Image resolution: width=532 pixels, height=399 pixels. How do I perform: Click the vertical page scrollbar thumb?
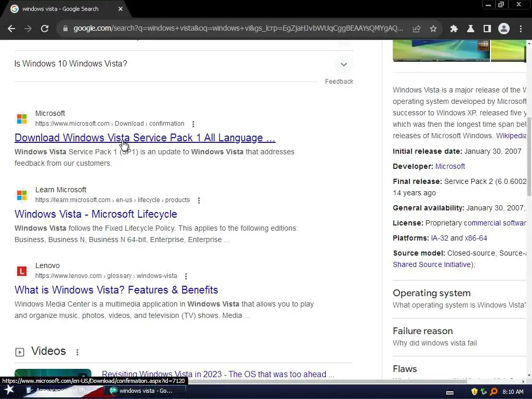point(529,157)
